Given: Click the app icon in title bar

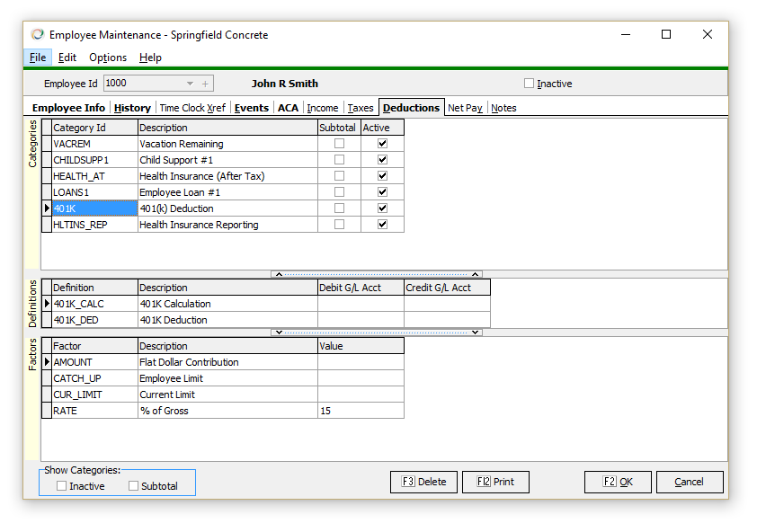Looking at the screenshot, I should click(37, 35).
